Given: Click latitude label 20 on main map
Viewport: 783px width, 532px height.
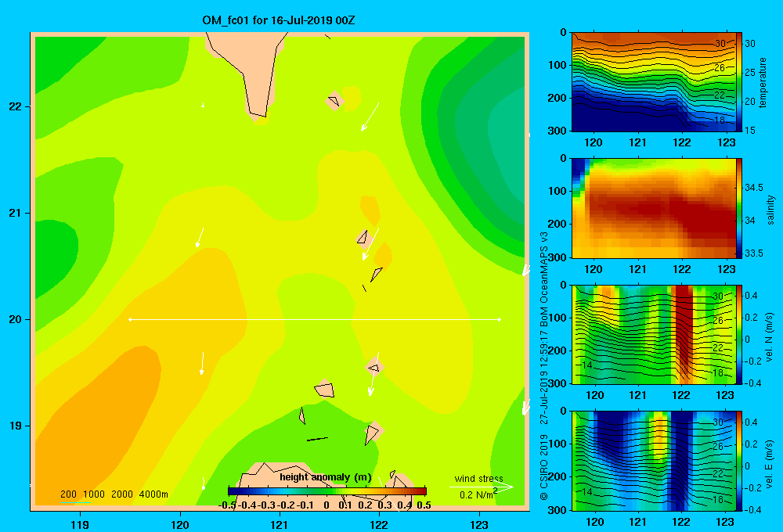Looking at the screenshot, I should pyautogui.click(x=15, y=319).
